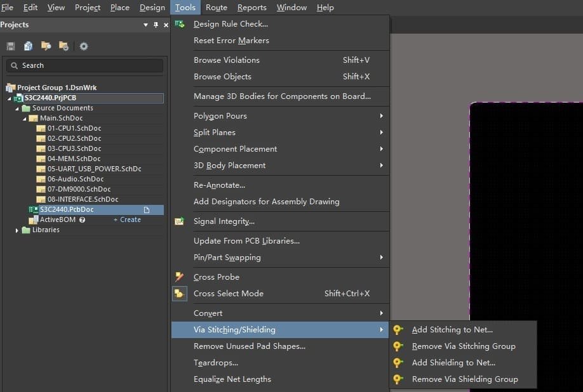The image size is (583, 392).
Task: Open the Window menu
Action: (x=291, y=8)
